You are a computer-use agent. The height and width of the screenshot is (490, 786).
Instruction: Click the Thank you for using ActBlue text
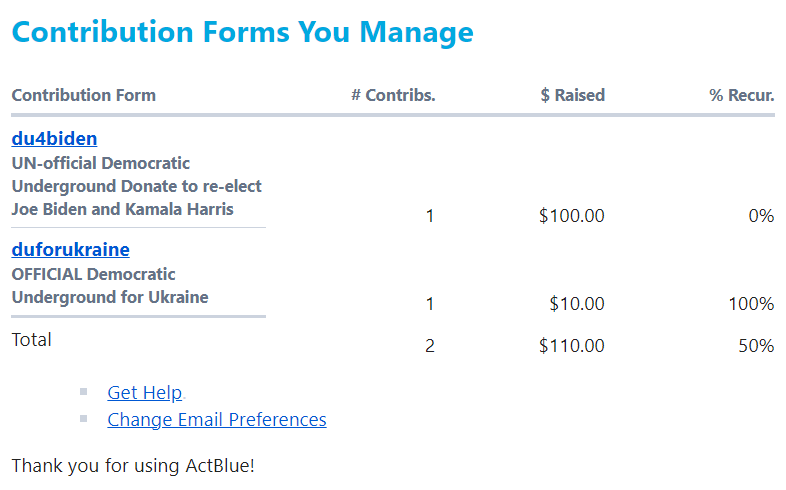(133, 466)
